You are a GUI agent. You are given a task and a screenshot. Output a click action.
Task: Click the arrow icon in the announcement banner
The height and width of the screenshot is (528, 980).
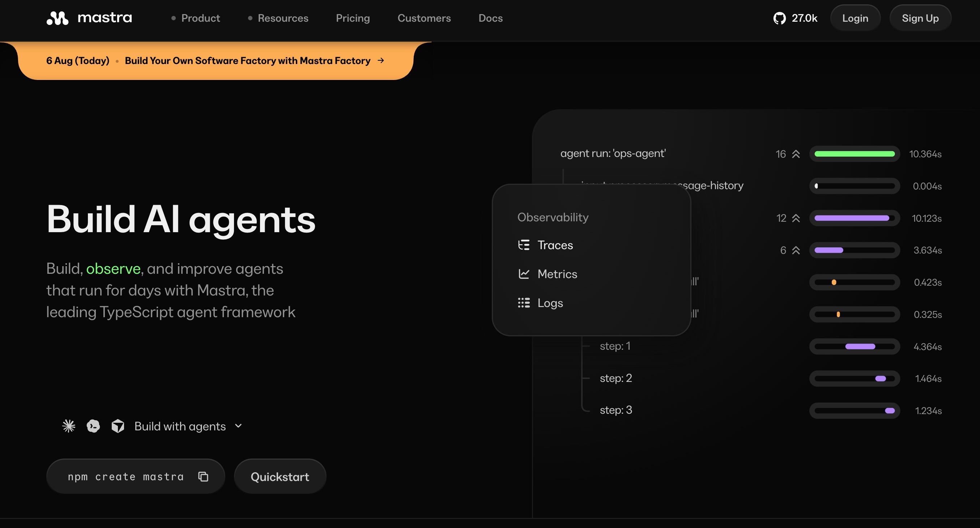(381, 61)
